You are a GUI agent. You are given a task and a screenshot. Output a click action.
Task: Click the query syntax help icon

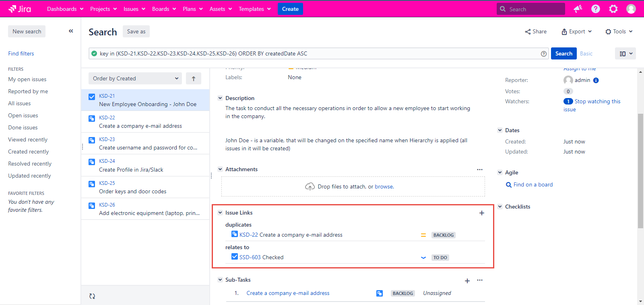coord(544,54)
